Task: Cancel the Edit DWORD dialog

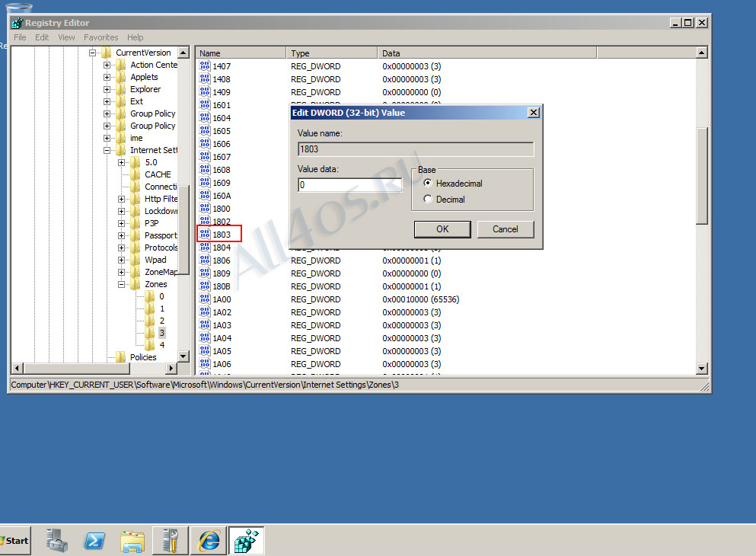Action: click(506, 229)
